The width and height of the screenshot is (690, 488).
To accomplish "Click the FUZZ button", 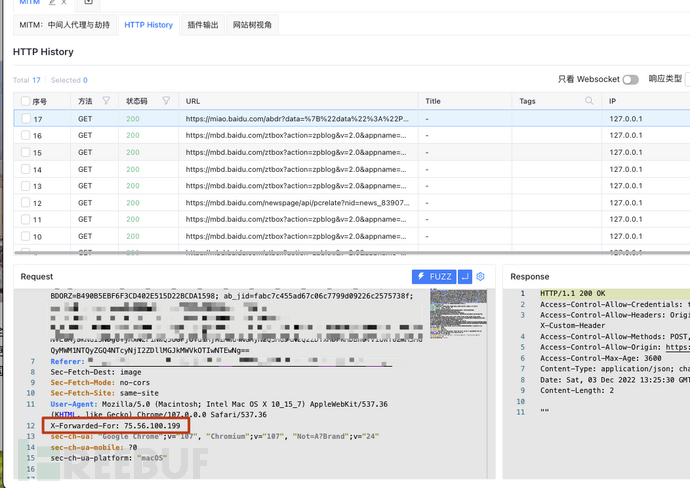I will coord(434,276).
